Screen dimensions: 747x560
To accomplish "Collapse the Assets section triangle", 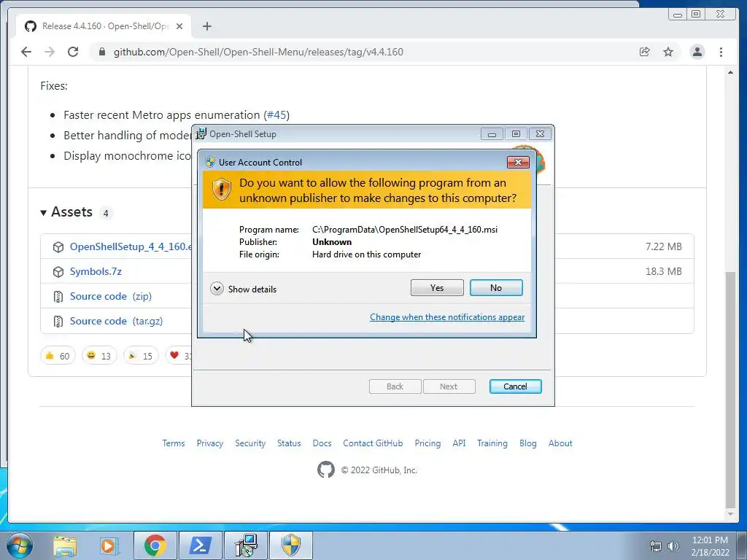I will click(43, 212).
